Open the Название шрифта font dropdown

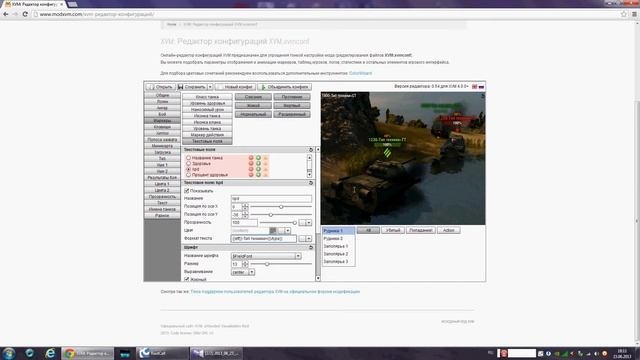[298, 256]
